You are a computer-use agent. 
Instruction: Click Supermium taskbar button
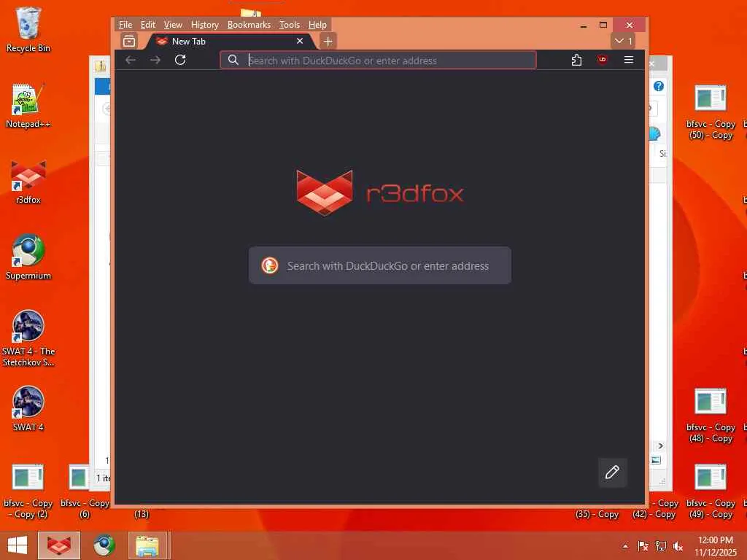(x=104, y=545)
